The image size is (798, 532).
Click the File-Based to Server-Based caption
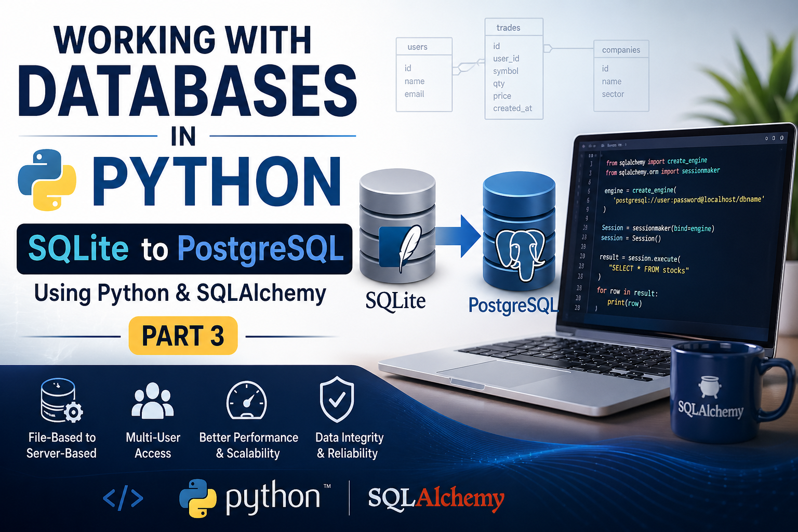(62, 445)
